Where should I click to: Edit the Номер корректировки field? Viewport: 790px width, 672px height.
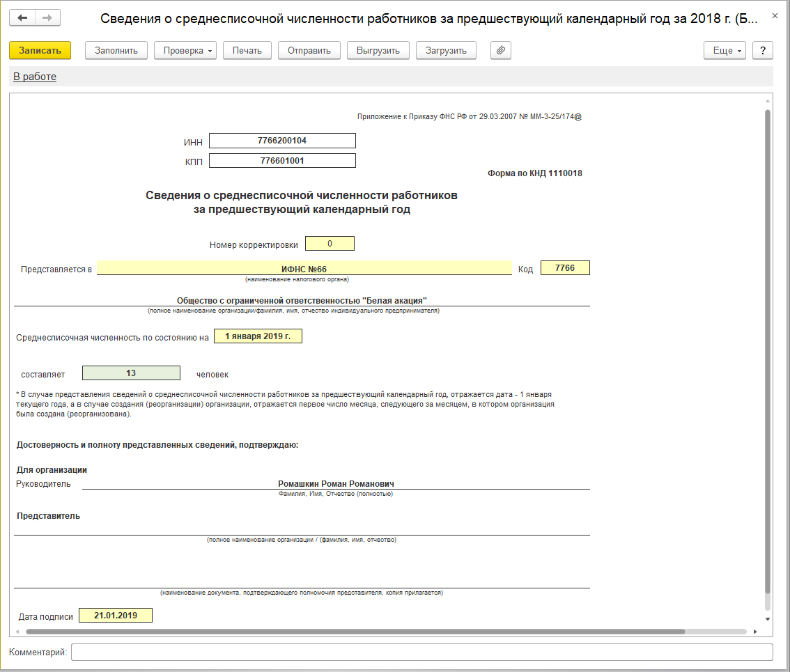click(x=330, y=244)
